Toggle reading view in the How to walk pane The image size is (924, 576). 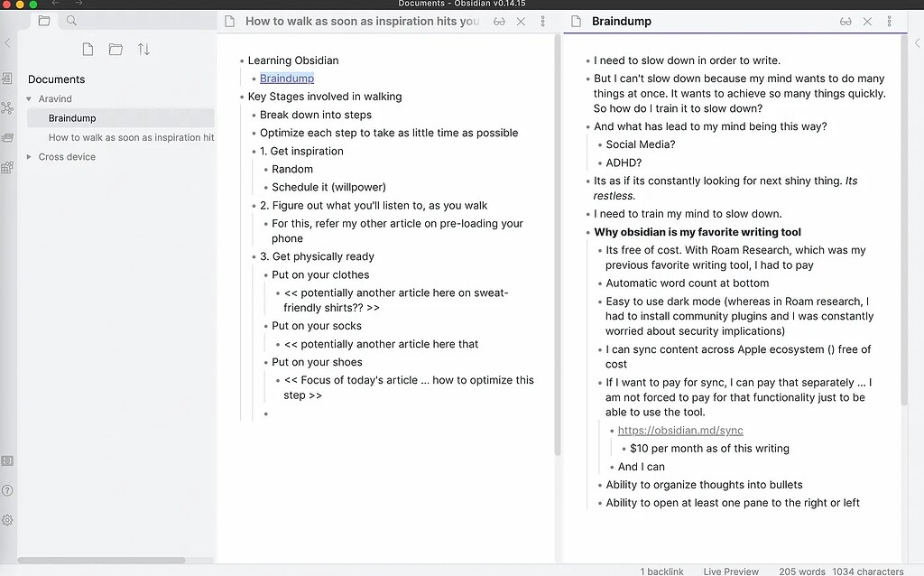[497, 20]
